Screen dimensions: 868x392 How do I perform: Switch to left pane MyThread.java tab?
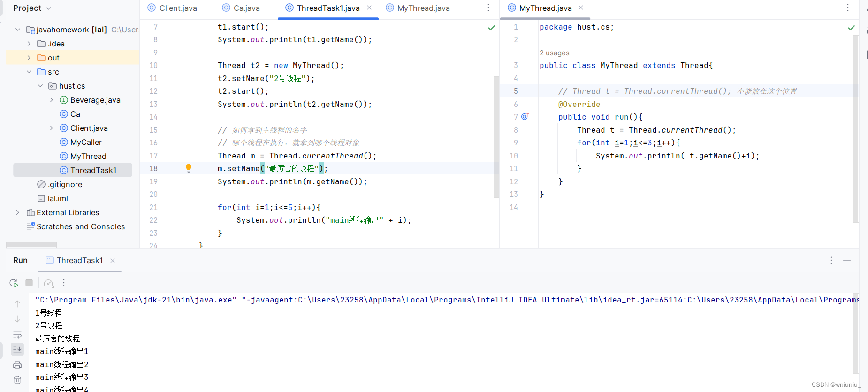[418, 8]
